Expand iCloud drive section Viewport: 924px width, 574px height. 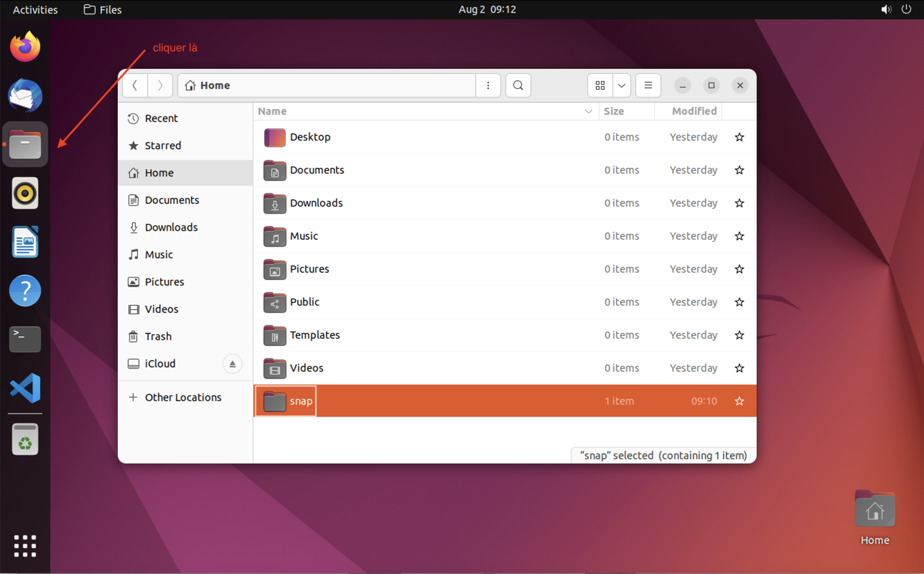[232, 363]
